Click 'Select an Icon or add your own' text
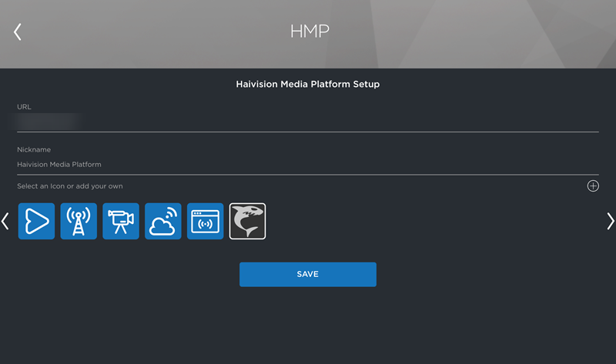616x364 pixels. (70, 186)
